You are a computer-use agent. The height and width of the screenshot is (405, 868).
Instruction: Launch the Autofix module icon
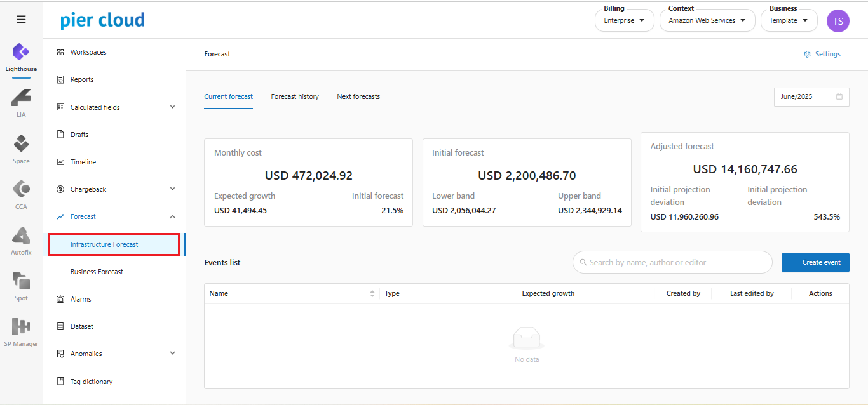21,236
